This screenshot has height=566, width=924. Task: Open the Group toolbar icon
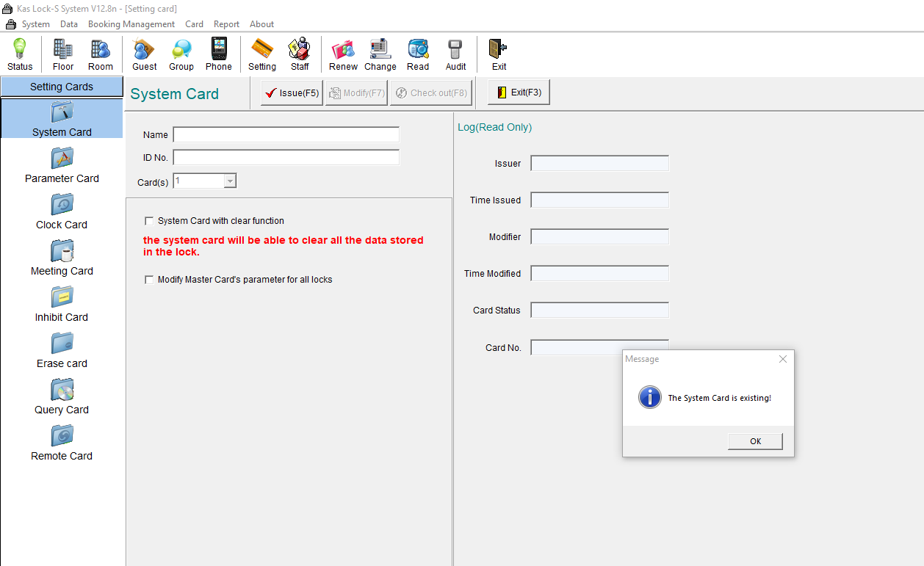pos(181,55)
